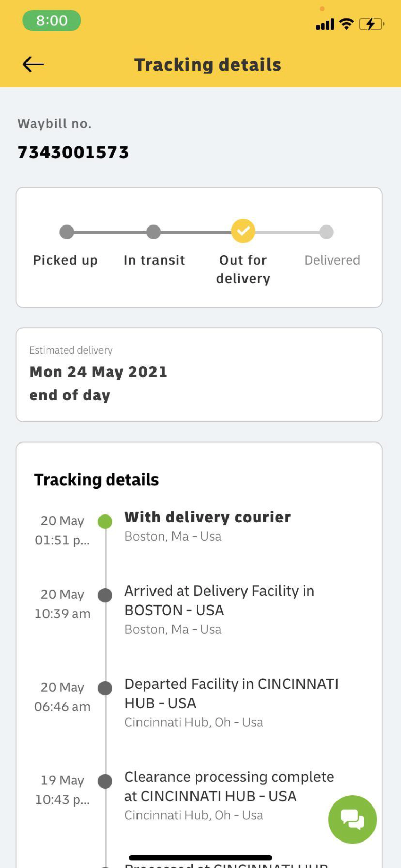The image size is (401, 868).
Task: Tap the cellular signal bars icon
Action: pos(325,24)
